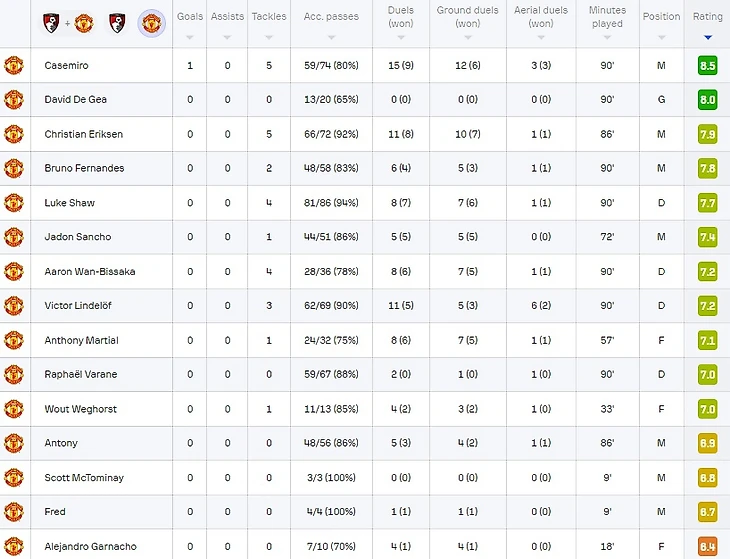Open Christian Eriksen player link
Image resolution: width=730 pixels, height=559 pixels.
84,134
